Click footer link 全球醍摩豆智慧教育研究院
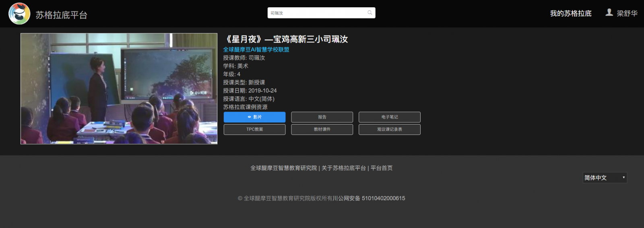The height and width of the screenshot is (228, 644). pyautogui.click(x=283, y=168)
